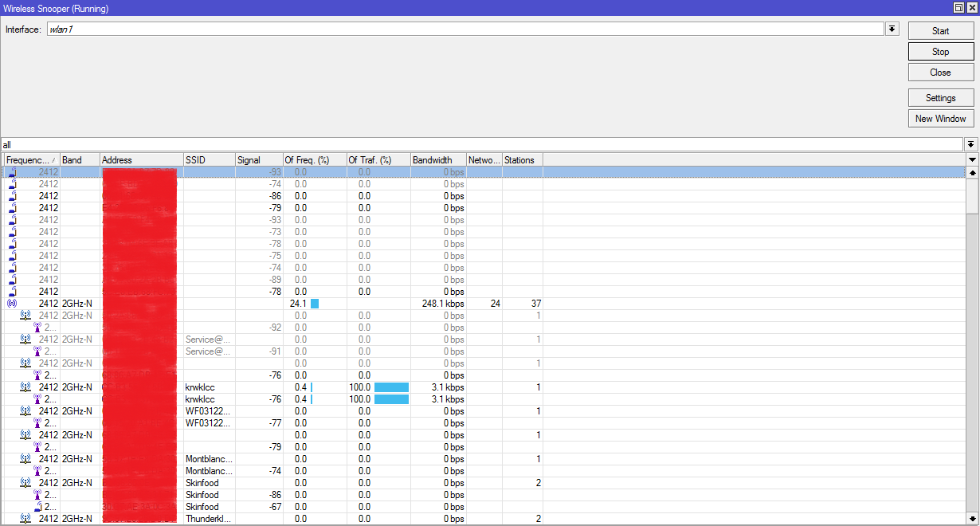Stop the running snooper
This screenshot has height=526, width=980.
pyautogui.click(x=941, y=52)
